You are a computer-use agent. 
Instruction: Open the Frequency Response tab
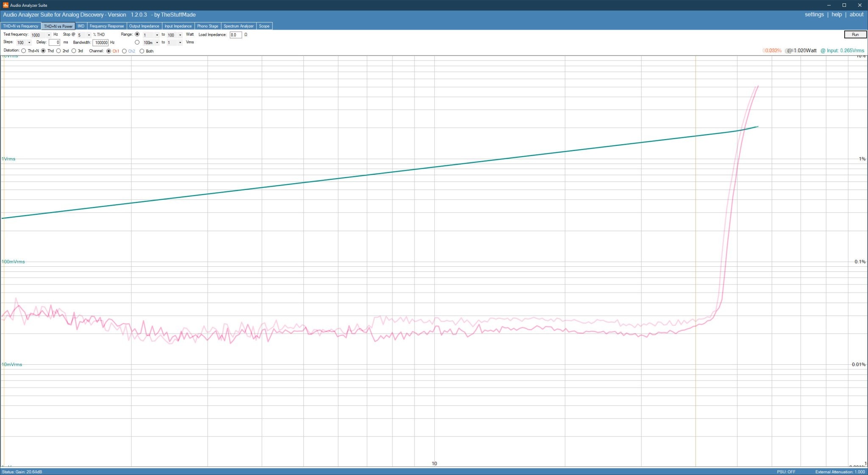[x=107, y=26]
